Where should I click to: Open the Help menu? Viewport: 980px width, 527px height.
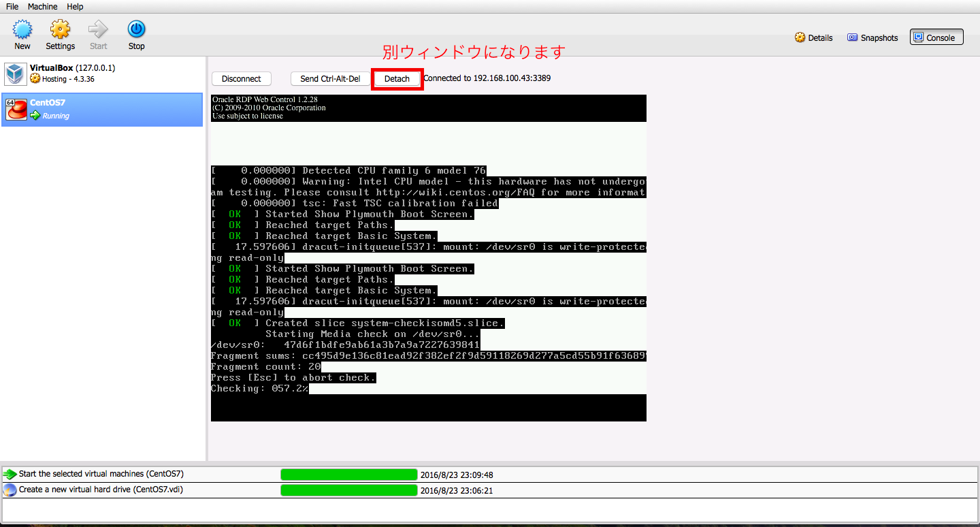(76, 6)
